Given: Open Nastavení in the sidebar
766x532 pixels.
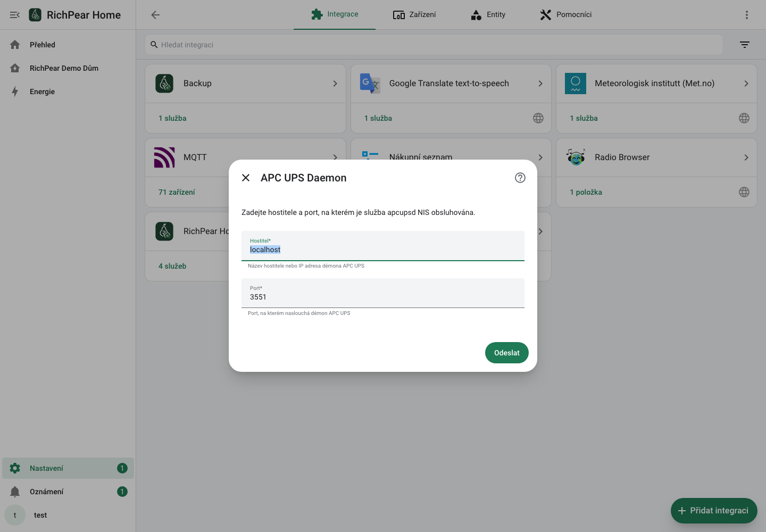Looking at the screenshot, I should (x=68, y=468).
